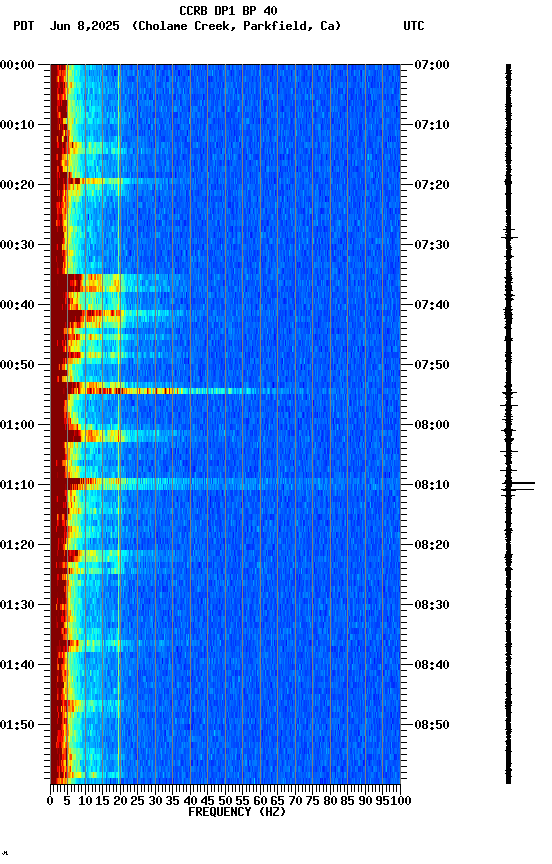This screenshot has height=864, width=552.
Task: Click the '07:00' UTC time label
Action: 431,65
